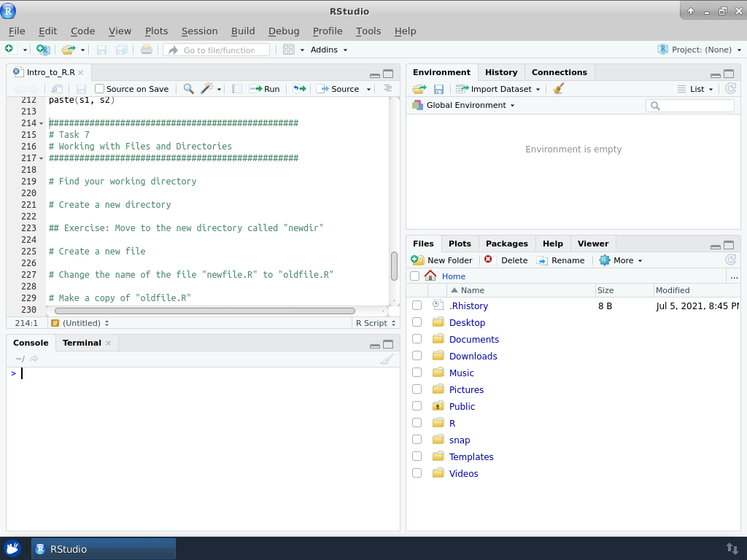Click the editor vertical scrollbar thumb

394,266
